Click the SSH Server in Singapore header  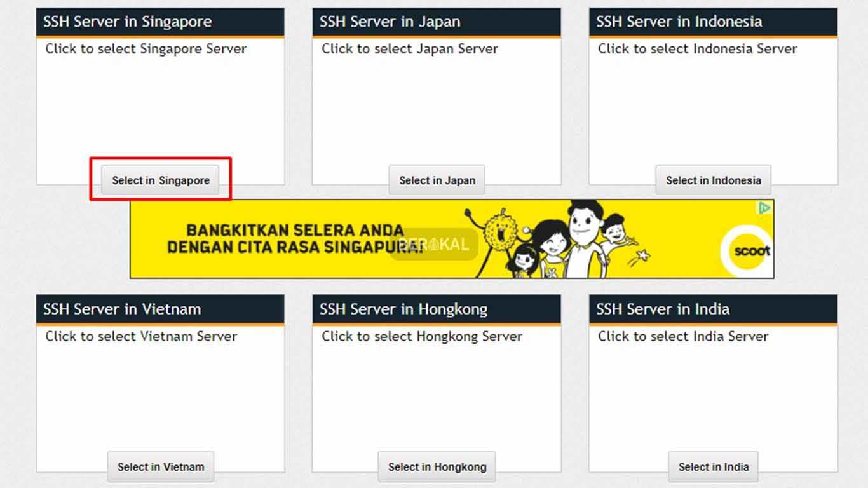[x=127, y=21]
